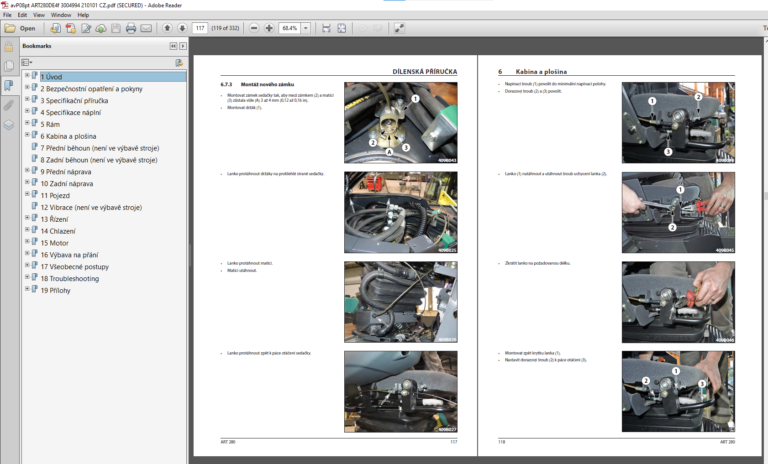Zoom out using the minus button
This screenshot has height=464, width=768.
pyautogui.click(x=254, y=28)
